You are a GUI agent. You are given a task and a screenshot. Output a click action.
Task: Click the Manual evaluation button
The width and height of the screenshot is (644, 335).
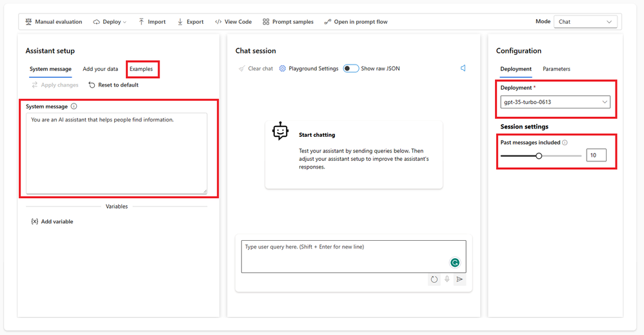point(54,22)
